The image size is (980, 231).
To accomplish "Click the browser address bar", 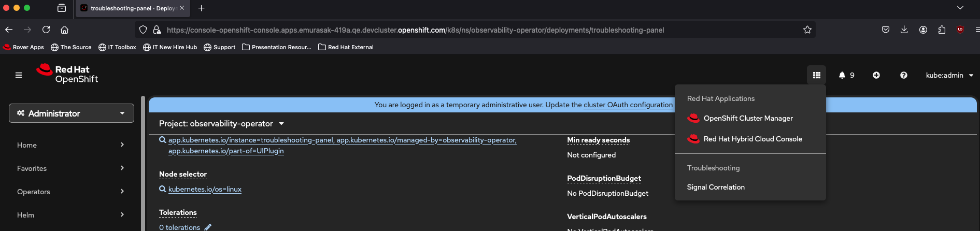I will click(415, 30).
